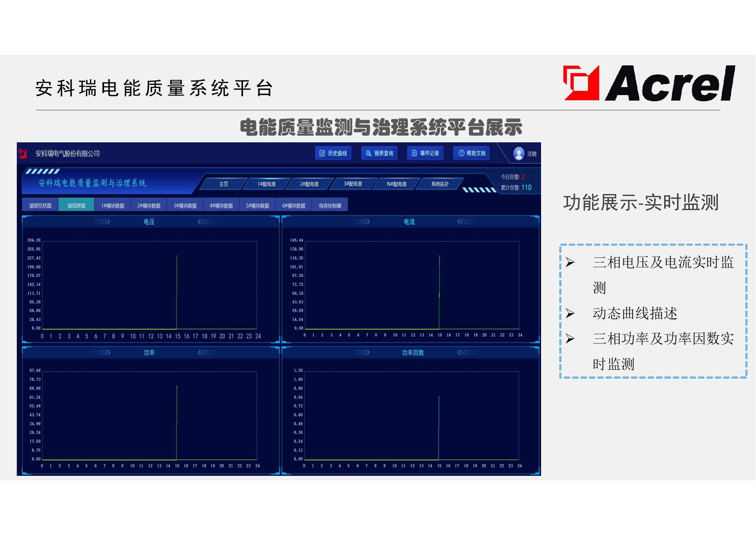Click 累计告警 total alarm count 110
The image size is (756, 535).
[x=516, y=188]
